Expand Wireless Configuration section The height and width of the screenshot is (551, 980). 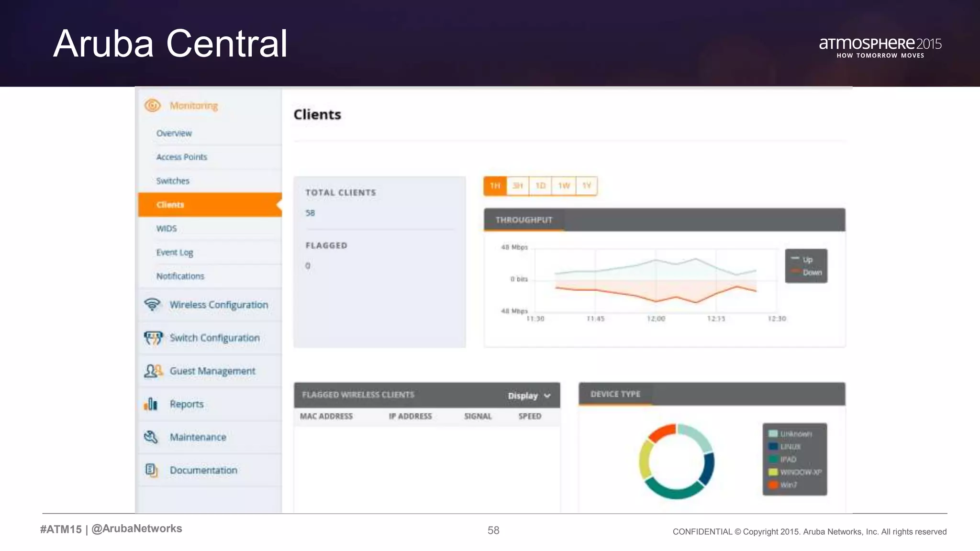(x=219, y=305)
